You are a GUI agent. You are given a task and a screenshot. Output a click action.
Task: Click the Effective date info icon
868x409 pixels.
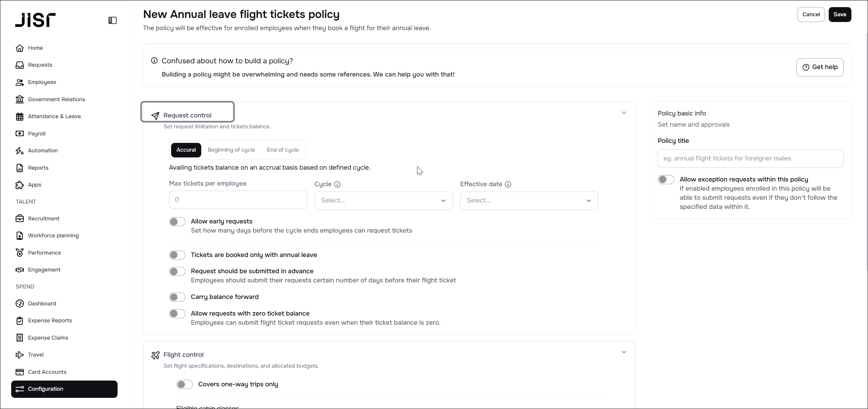point(508,184)
